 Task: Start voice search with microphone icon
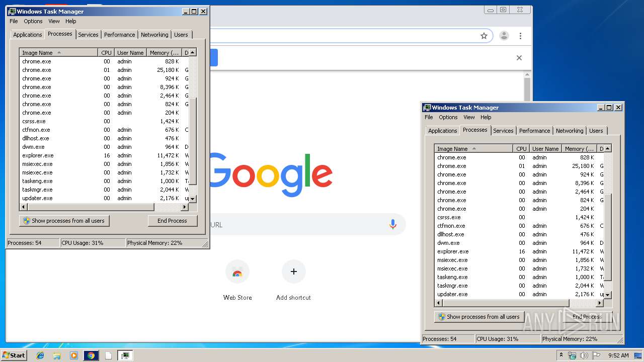[393, 224]
